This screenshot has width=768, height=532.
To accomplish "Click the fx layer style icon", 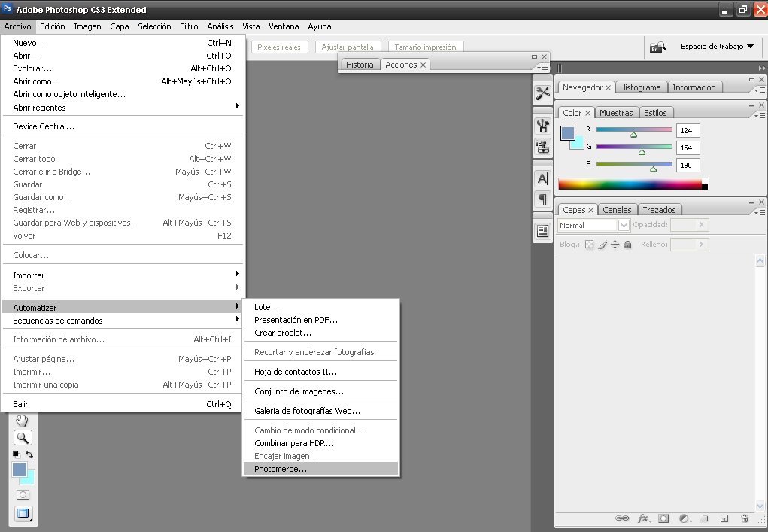I will (643, 518).
